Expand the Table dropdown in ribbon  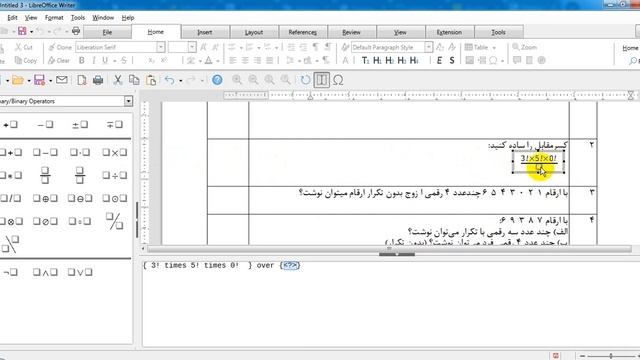coord(494,48)
